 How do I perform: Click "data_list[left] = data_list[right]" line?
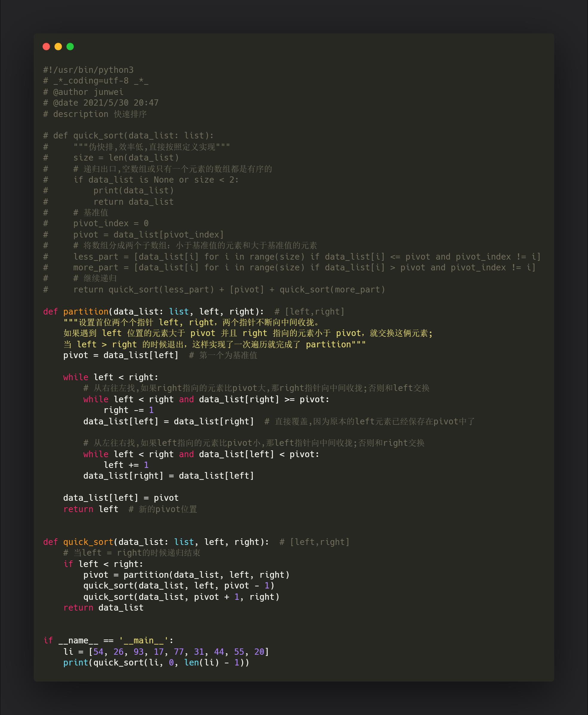click(169, 421)
